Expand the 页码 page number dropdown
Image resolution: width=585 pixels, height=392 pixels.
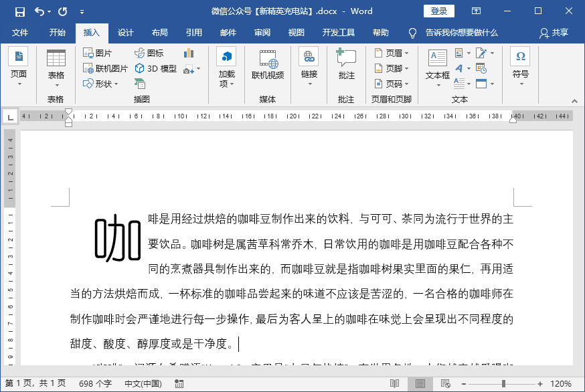coord(392,84)
